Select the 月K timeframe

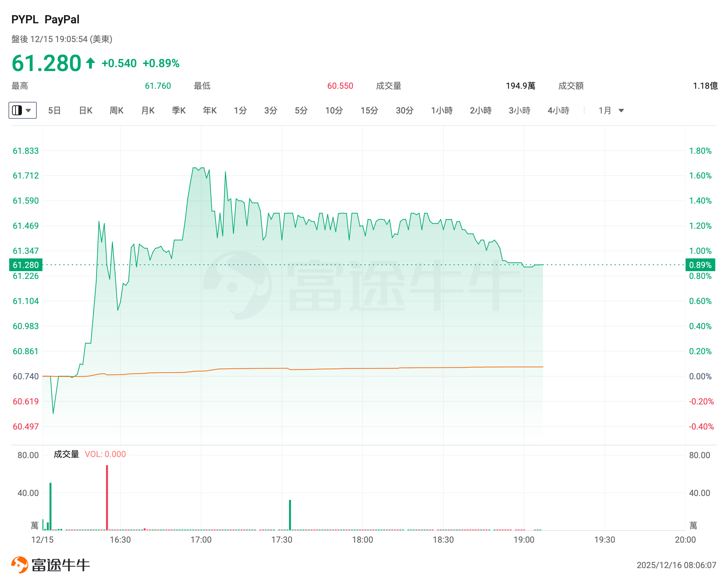click(148, 111)
